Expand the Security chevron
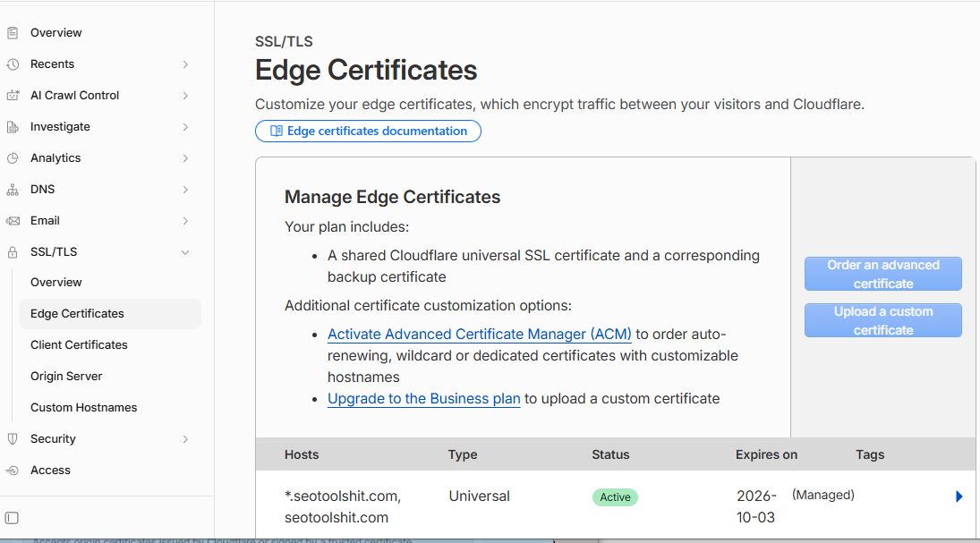980x543 pixels. click(185, 439)
